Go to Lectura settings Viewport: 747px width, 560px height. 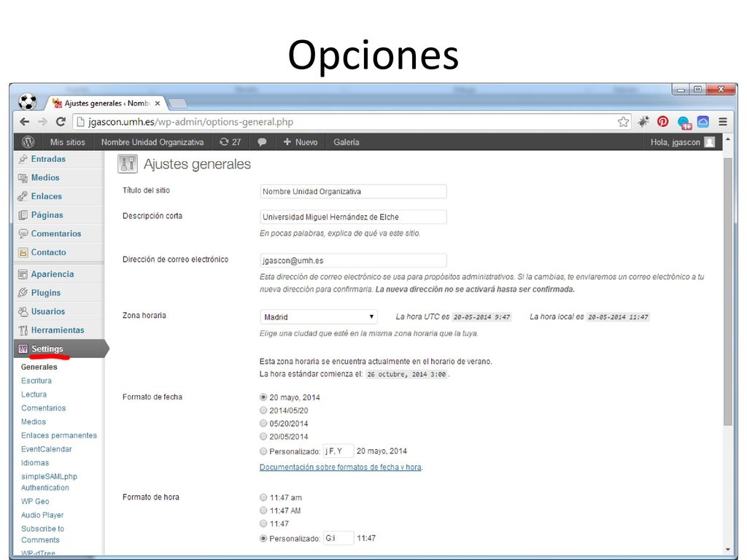coord(34,394)
